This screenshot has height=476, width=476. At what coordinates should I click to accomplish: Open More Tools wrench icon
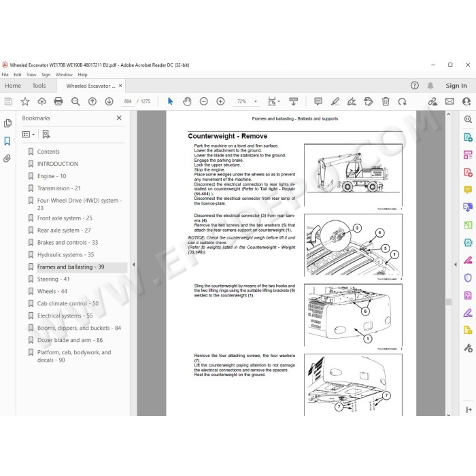tap(468, 348)
